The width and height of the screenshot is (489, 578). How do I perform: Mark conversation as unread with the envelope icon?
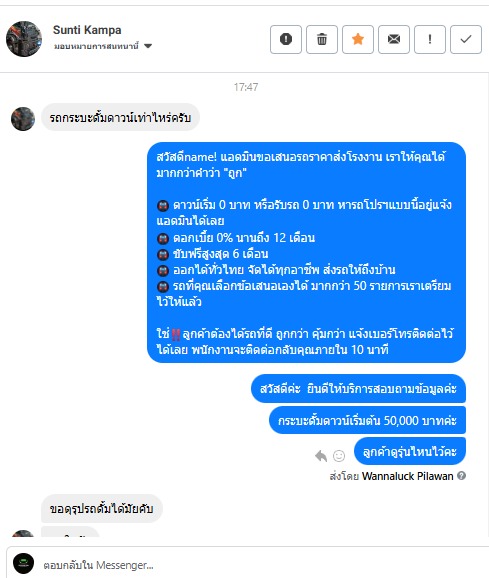click(394, 39)
